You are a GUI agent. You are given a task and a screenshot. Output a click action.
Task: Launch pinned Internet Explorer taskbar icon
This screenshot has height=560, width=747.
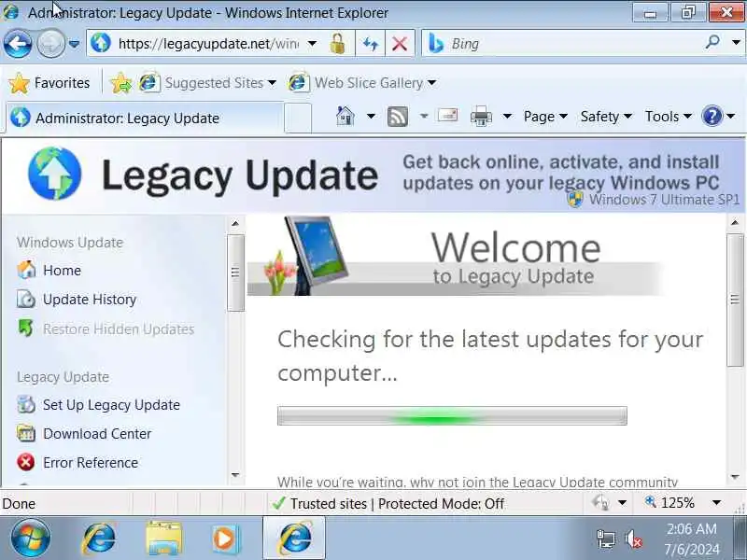point(99,539)
